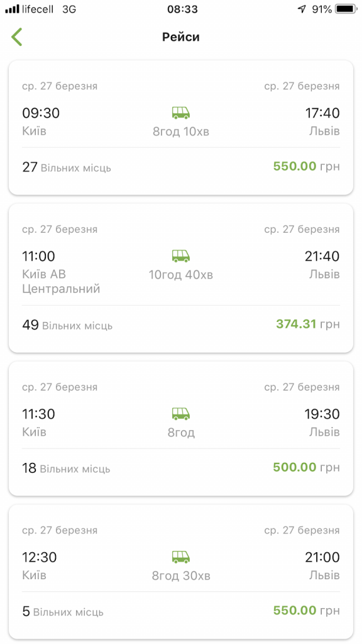The width and height of the screenshot is (362, 644).
Task: Tap the battery icon in status bar
Action: [x=346, y=9]
